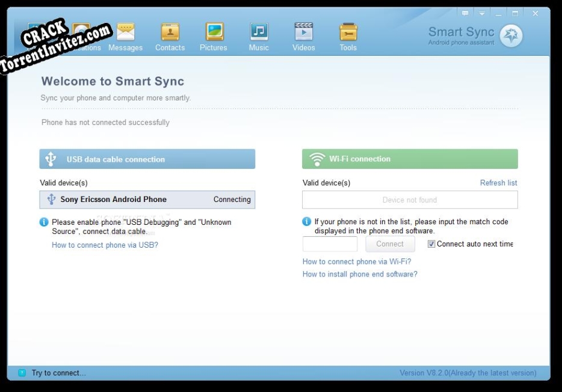This screenshot has height=392, width=562.
Task: Open the titlebar dropdown arrow menu
Action: tap(482, 13)
